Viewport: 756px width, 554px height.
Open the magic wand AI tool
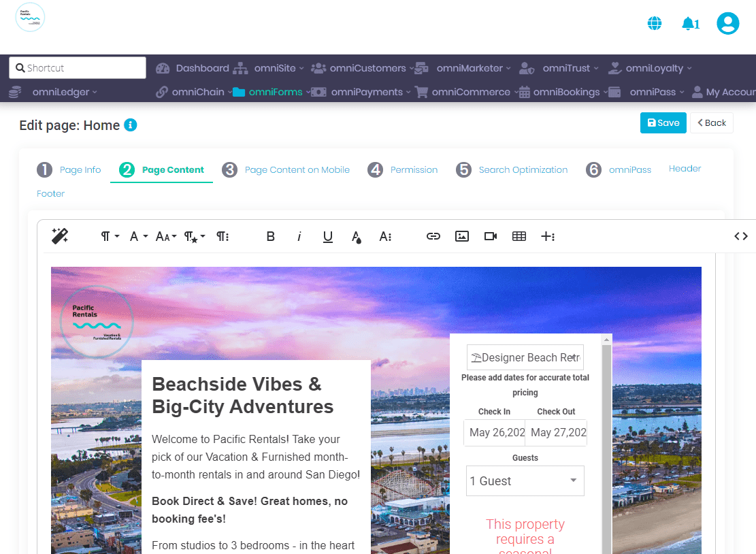[60, 236]
